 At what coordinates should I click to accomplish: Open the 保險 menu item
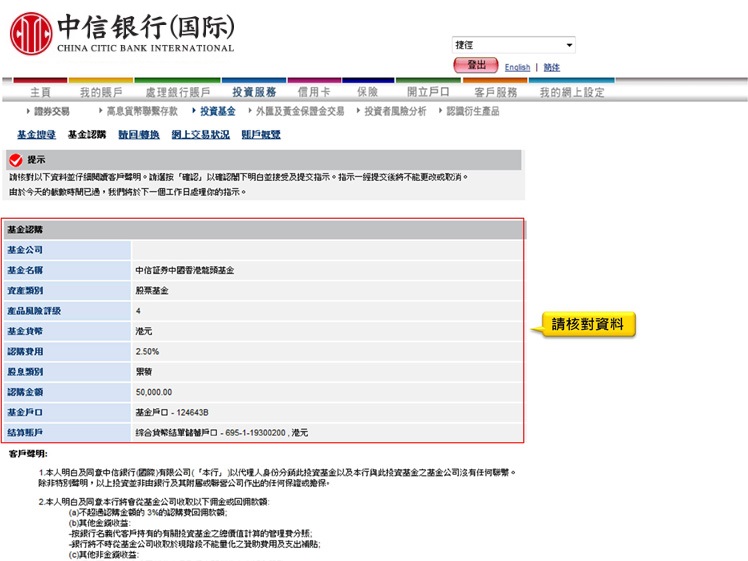pos(368,92)
